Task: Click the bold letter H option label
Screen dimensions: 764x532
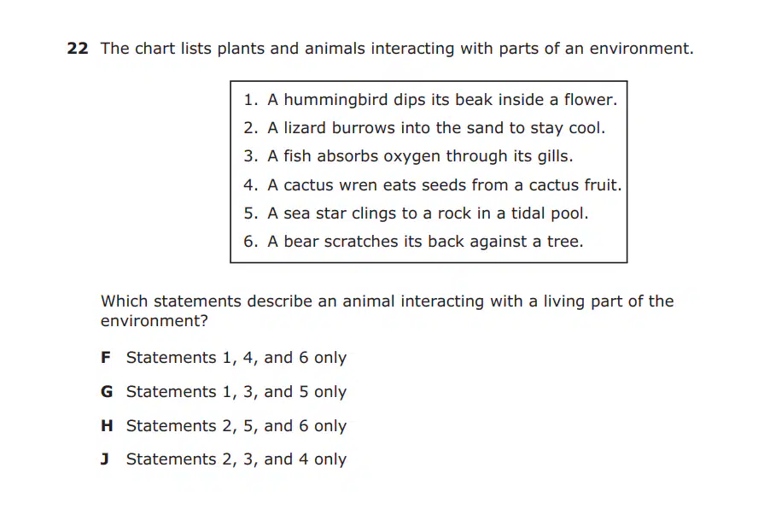Action: (107, 426)
